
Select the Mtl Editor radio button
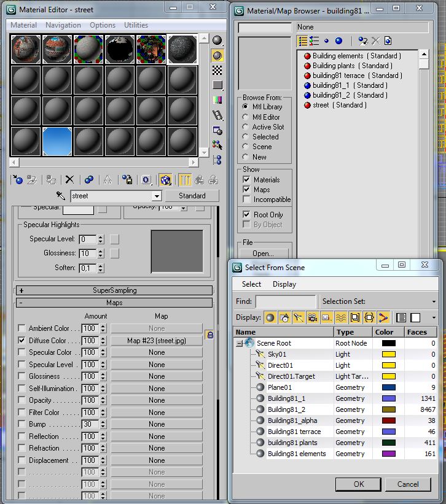pyautogui.click(x=245, y=117)
